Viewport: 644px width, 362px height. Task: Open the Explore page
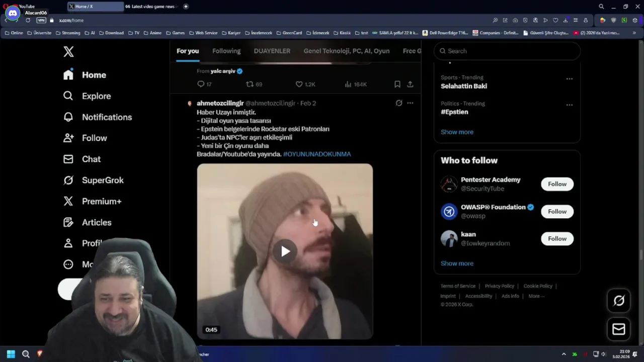click(87, 96)
